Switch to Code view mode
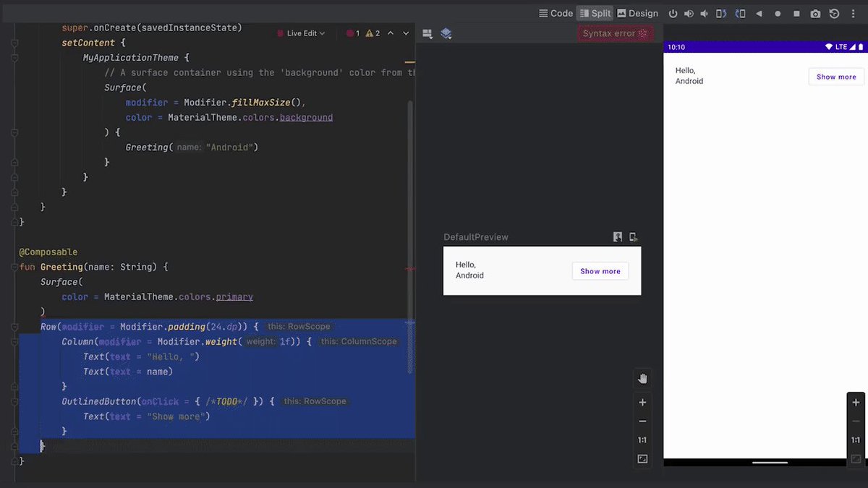Image resolution: width=868 pixels, height=488 pixels. coord(556,13)
